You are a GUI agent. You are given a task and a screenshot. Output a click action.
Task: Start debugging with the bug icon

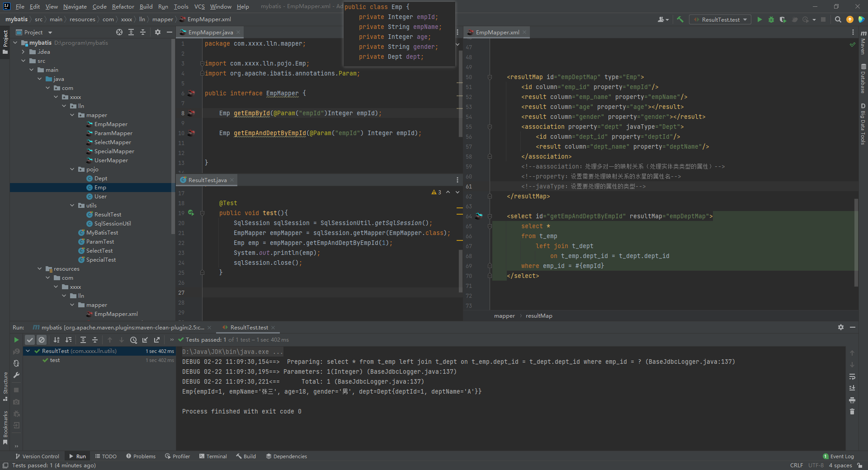(771, 19)
